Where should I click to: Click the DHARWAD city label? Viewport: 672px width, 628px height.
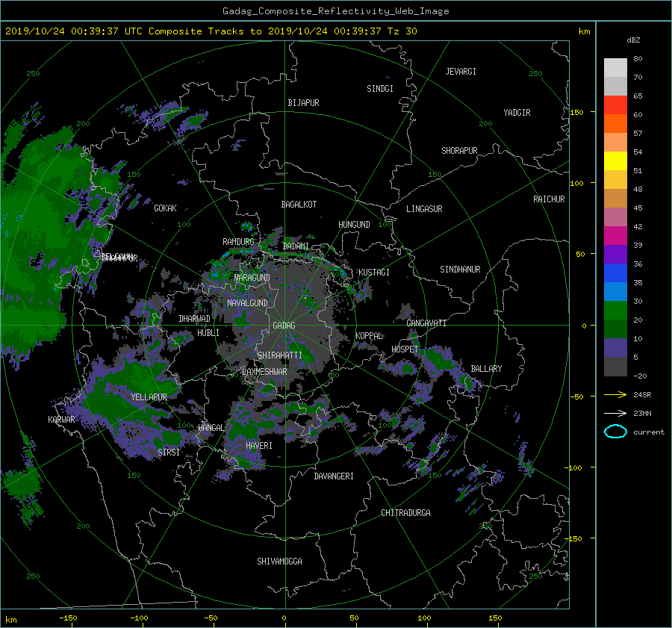click(195, 319)
